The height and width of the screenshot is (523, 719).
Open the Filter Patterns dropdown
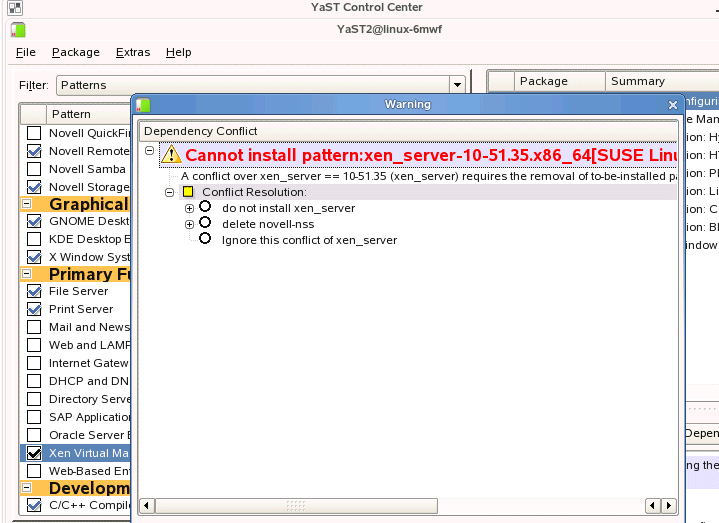tap(457, 85)
